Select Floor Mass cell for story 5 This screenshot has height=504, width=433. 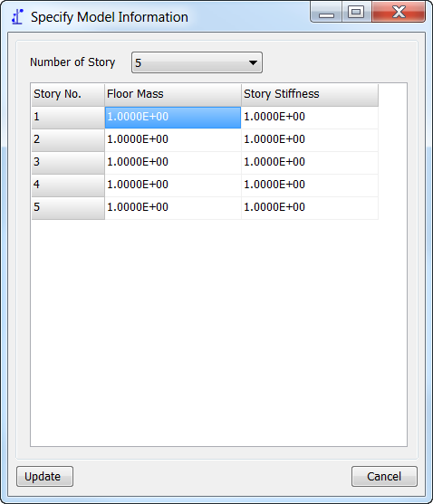click(x=173, y=208)
